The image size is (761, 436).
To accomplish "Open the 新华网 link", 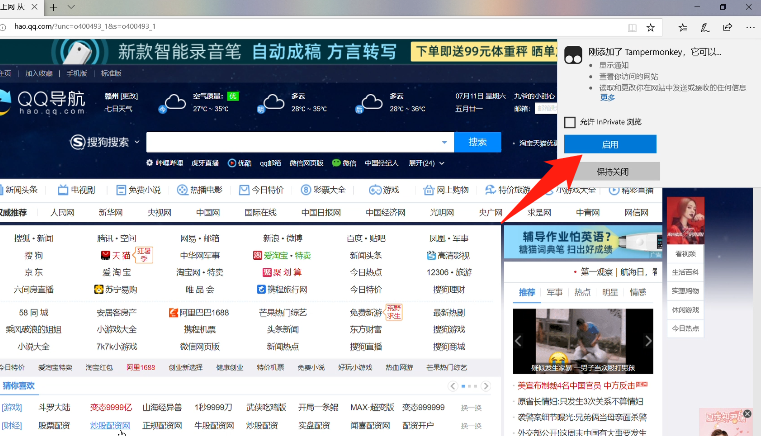I will pyautogui.click(x=111, y=213).
